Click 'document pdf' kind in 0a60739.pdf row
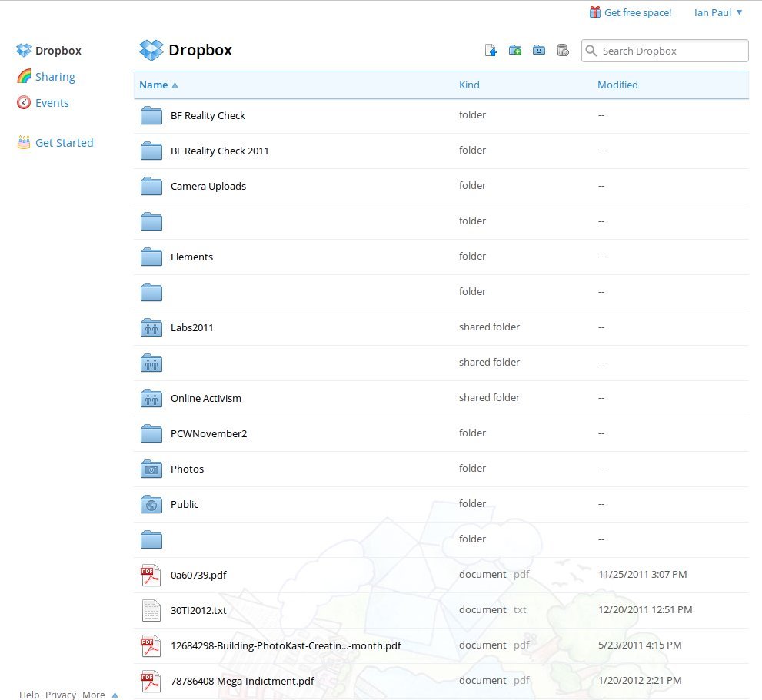Viewport: 762px width, 700px height. [494, 574]
